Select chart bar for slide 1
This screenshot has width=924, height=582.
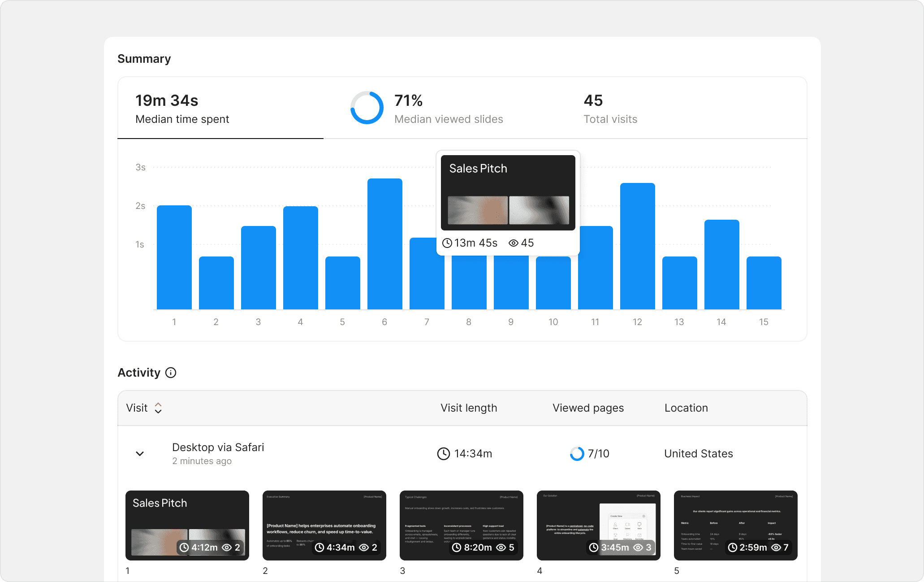coord(174,257)
